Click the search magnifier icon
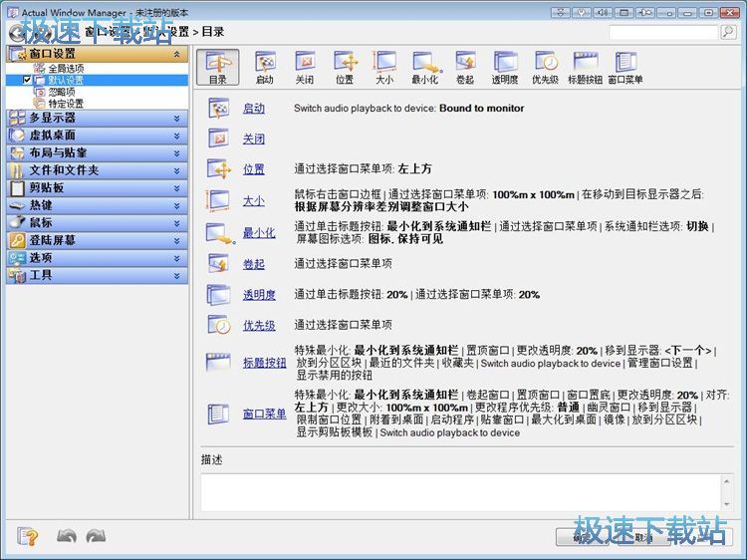This screenshot has height=560, width=747. pyautogui.click(x=728, y=32)
